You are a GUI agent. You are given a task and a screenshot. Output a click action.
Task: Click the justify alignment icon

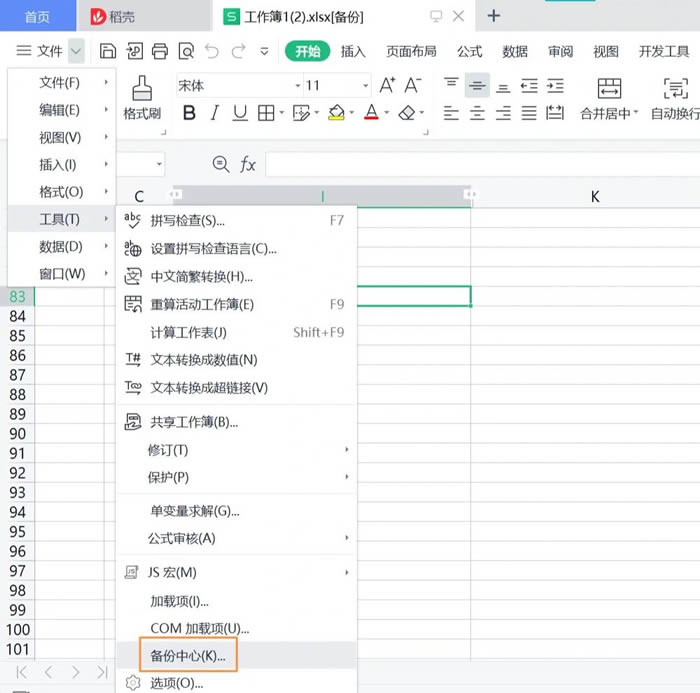pos(529,113)
